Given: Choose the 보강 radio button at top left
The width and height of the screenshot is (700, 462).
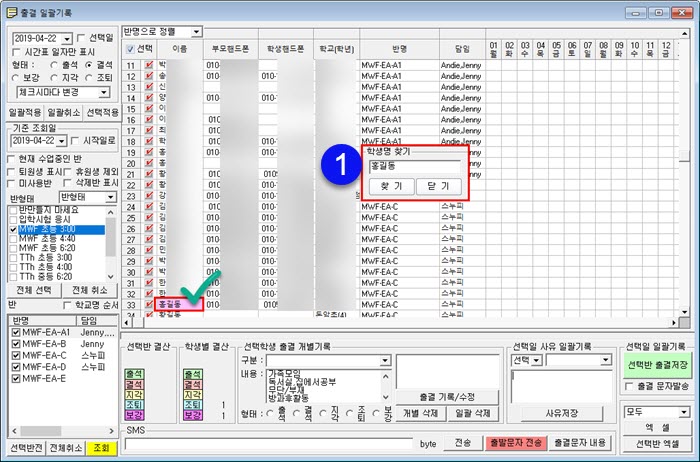Looking at the screenshot, I should tap(16, 78).
